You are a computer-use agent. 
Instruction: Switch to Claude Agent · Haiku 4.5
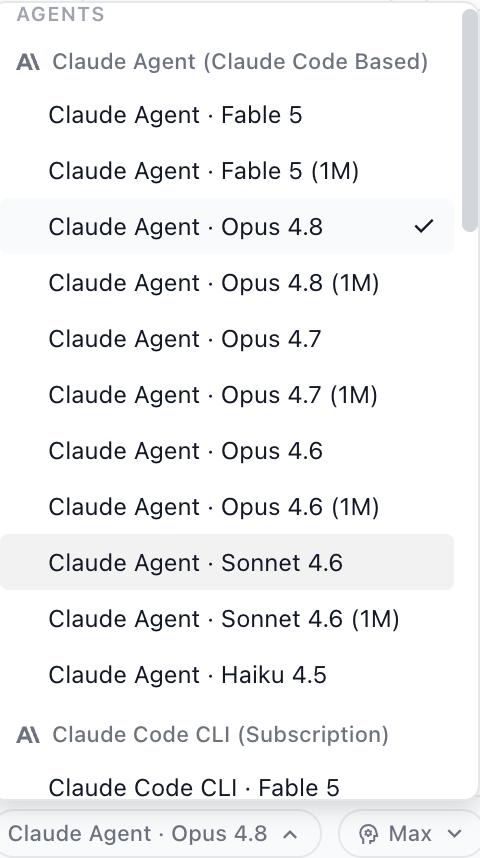click(227, 675)
